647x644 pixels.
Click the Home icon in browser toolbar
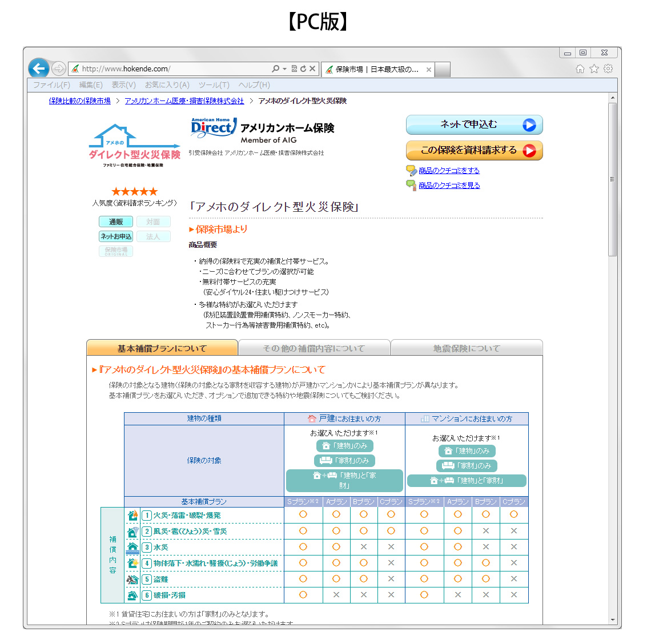(x=580, y=69)
